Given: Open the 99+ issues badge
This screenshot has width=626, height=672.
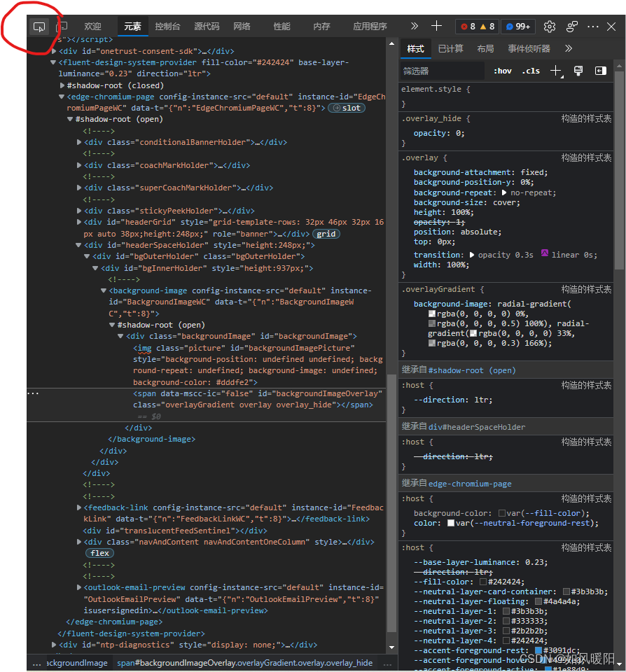Looking at the screenshot, I should click(x=518, y=27).
